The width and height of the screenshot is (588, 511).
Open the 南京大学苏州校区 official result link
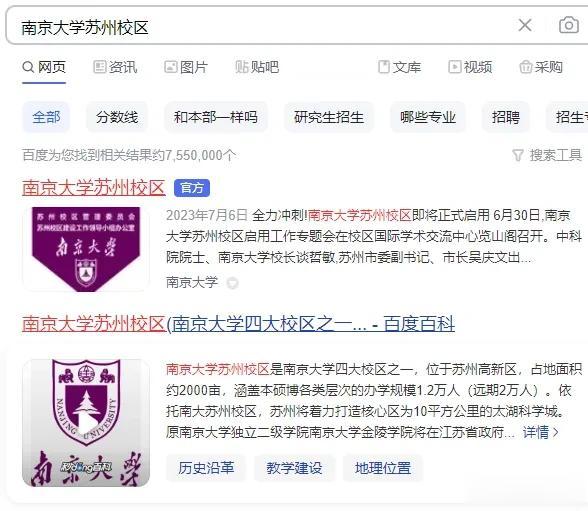point(93,187)
